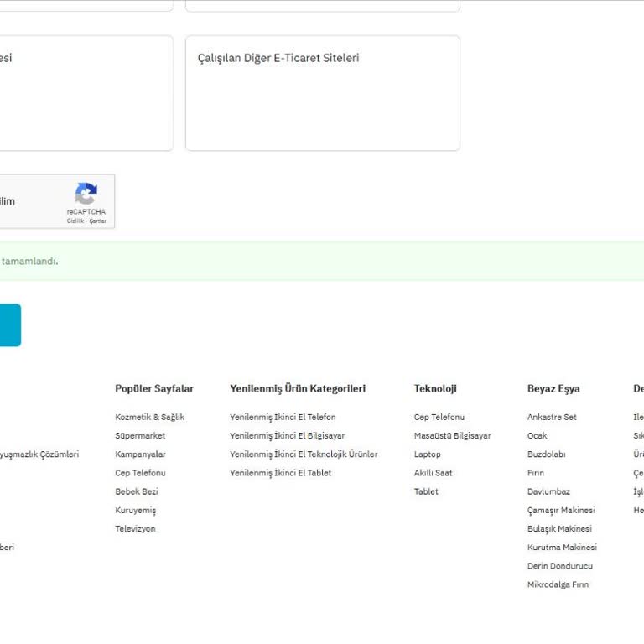Open the Laptop category link
Image resolution: width=644 pixels, height=644 pixels.
pos(427,454)
